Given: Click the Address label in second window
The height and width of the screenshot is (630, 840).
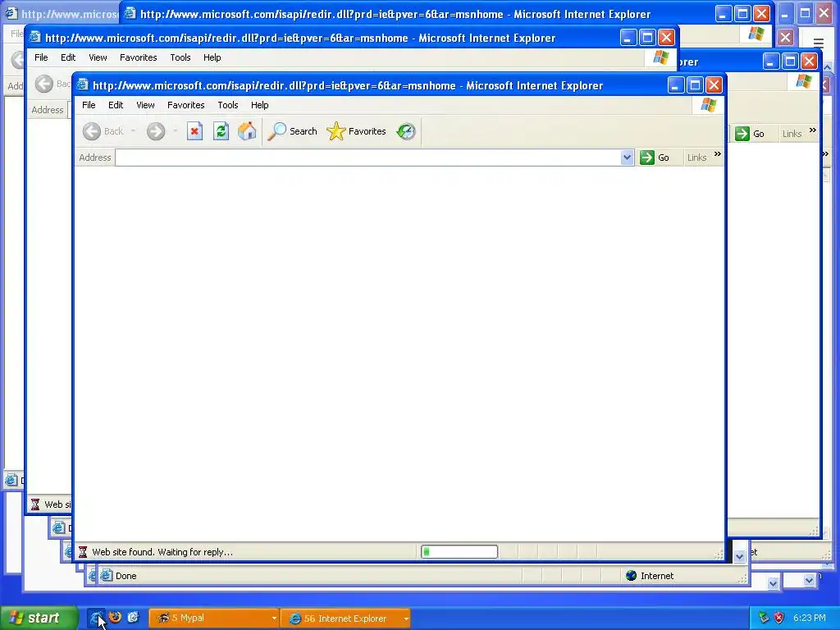Looking at the screenshot, I should tap(47, 110).
